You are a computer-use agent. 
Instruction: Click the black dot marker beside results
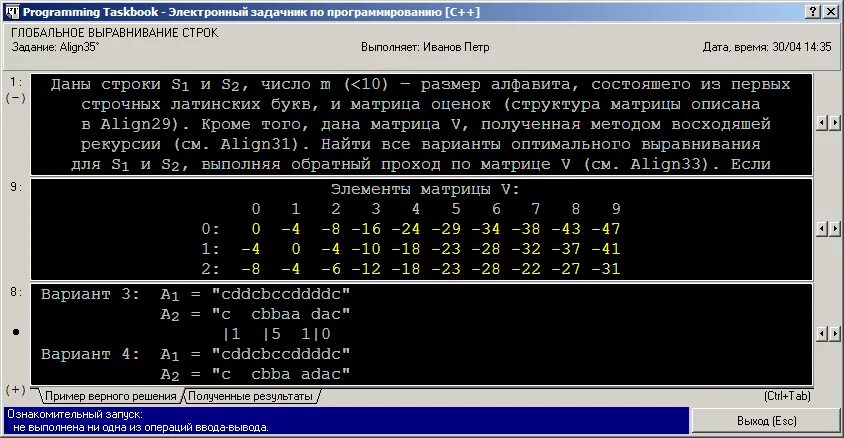click(16, 332)
